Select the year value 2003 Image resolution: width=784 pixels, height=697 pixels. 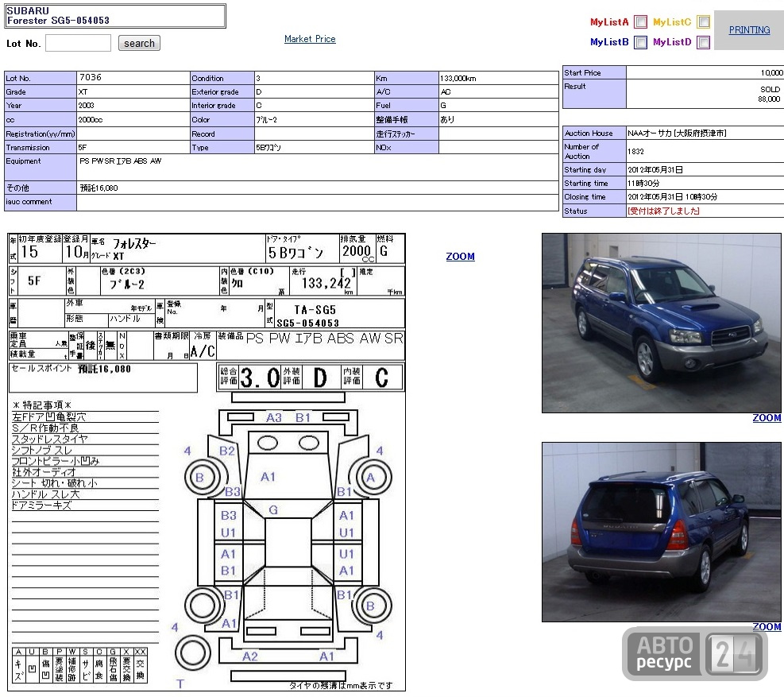(x=86, y=106)
